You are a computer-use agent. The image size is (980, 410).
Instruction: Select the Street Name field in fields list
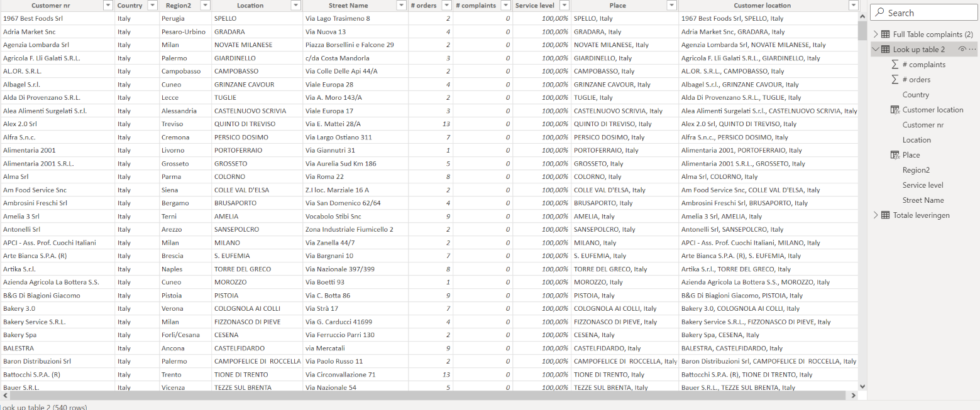[923, 200]
